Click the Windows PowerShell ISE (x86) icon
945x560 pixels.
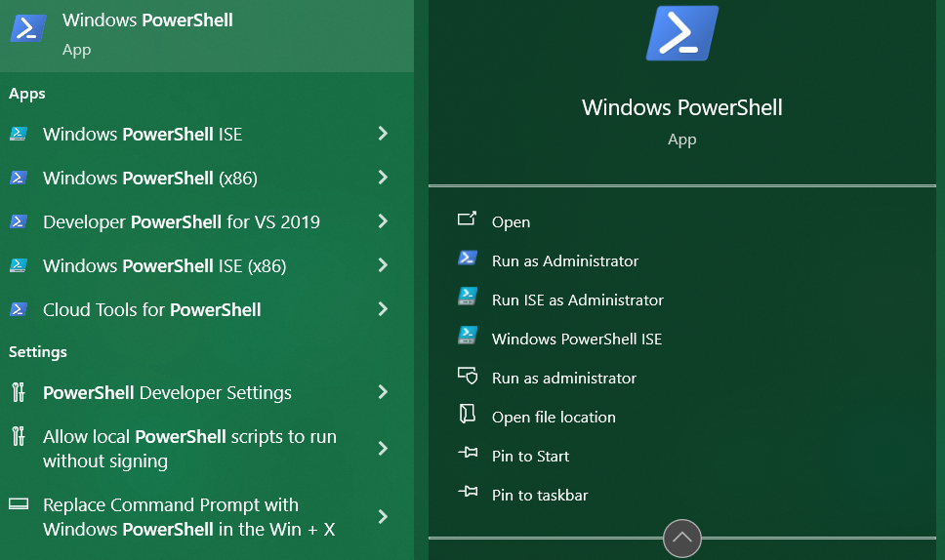click(x=19, y=265)
